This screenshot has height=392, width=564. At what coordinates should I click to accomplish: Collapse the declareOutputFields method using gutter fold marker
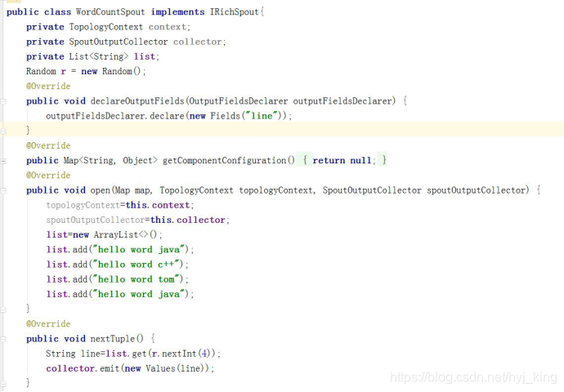tap(3, 102)
